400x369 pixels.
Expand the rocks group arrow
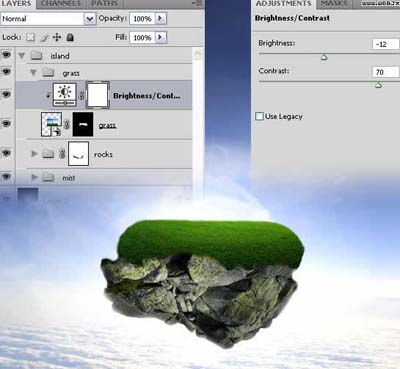34,154
